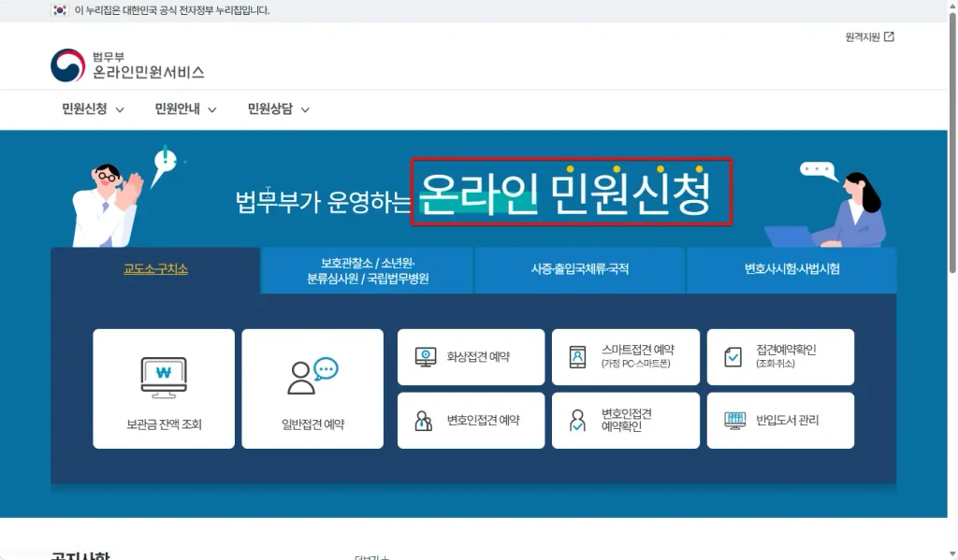
Task: Open the 접견예약확인 checkmark document icon
Action: coord(733,356)
